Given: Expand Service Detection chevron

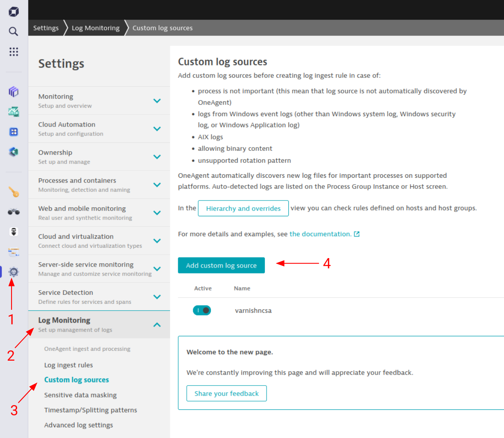Looking at the screenshot, I should pyautogui.click(x=157, y=297).
